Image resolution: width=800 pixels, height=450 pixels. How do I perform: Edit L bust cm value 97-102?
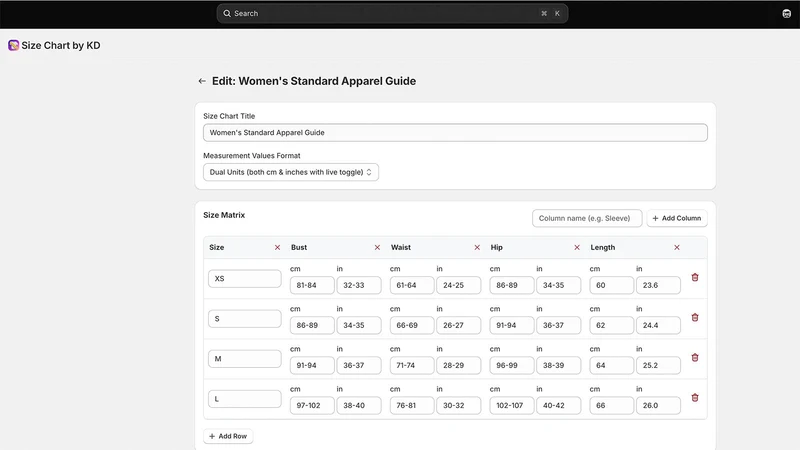pyautogui.click(x=312, y=406)
